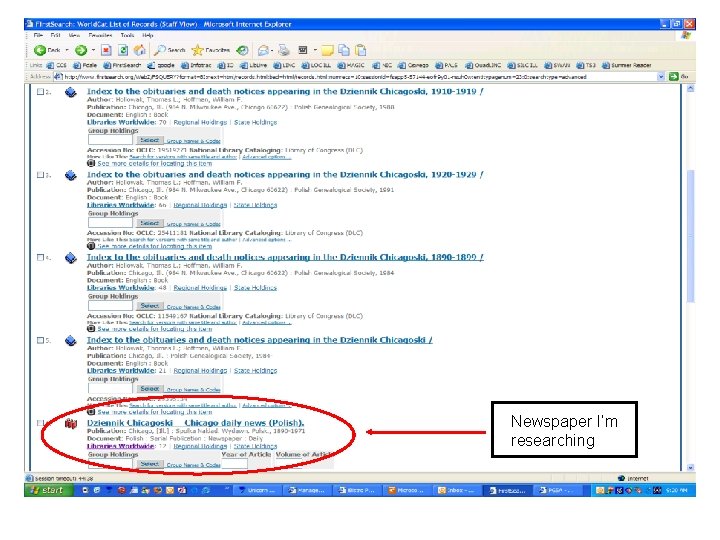
Task: Click the Mail envelope icon
Action: coord(264,50)
